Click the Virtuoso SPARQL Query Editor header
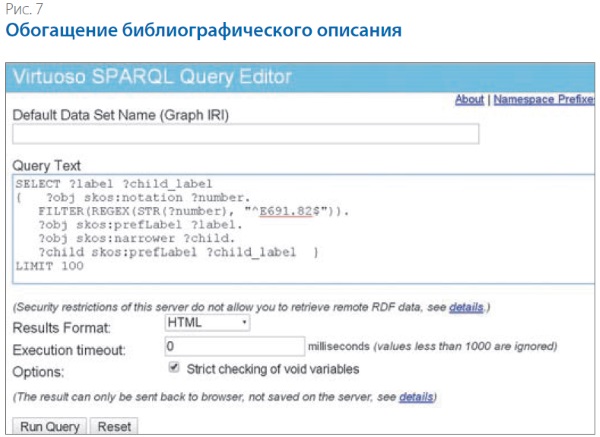This screenshot has height=437, width=600. click(152, 76)
